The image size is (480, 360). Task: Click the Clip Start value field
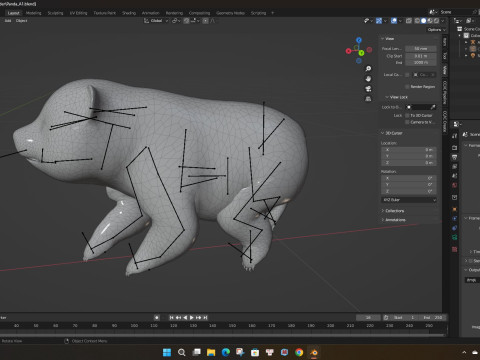click(x=421, y=56)
